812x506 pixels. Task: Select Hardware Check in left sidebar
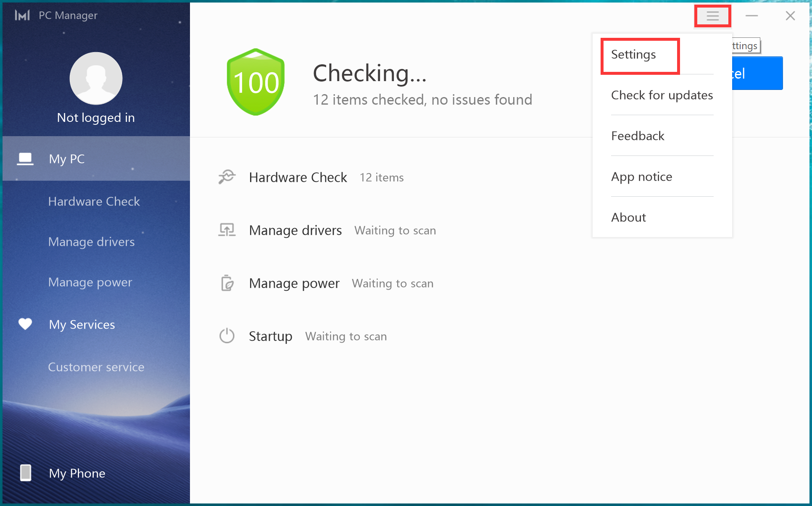click(95, 200)
